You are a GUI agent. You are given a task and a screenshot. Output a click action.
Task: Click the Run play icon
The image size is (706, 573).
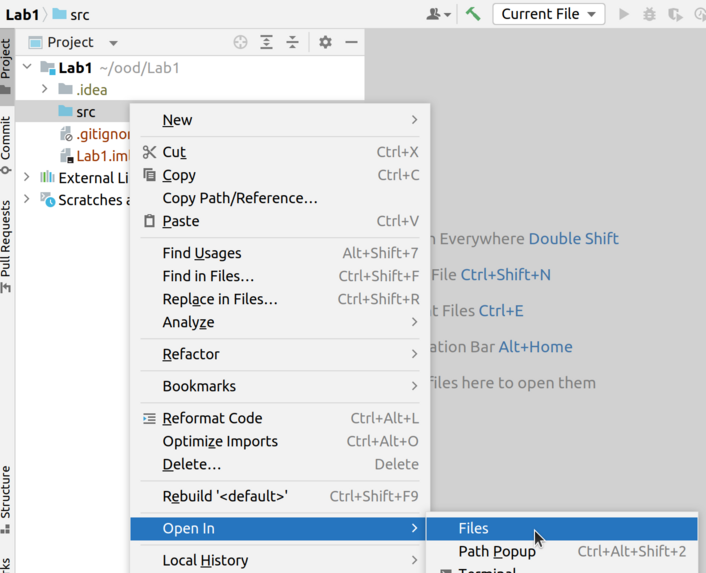coord(624,14)
